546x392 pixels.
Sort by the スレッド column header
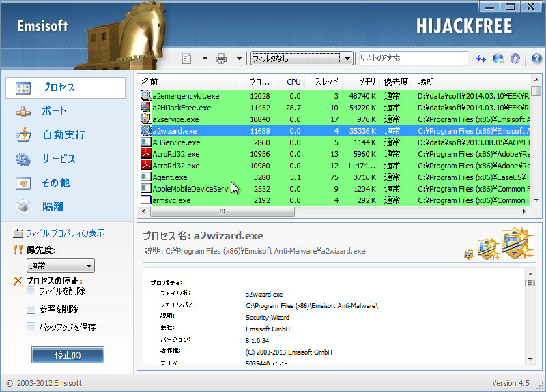(324, 82)
